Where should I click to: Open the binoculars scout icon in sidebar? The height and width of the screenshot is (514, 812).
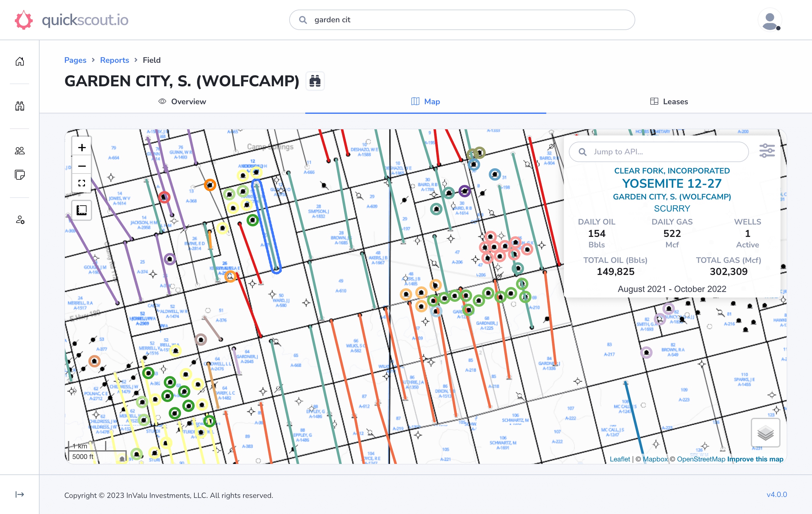tap(20, 106)
